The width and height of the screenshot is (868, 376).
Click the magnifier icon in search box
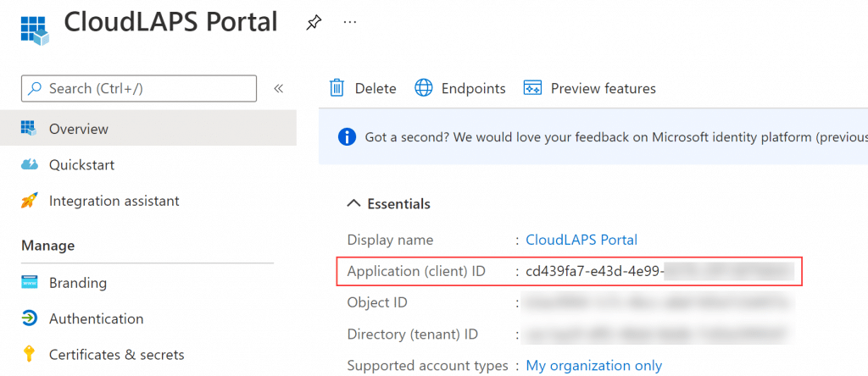click(35, 88)
